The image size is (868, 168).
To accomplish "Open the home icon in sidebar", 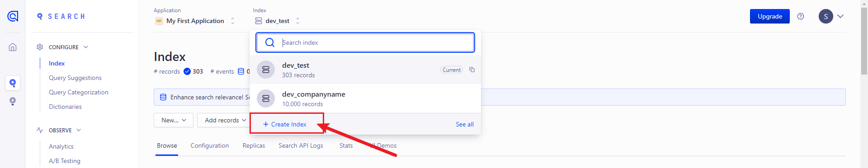I will click(x=13, y=47).
